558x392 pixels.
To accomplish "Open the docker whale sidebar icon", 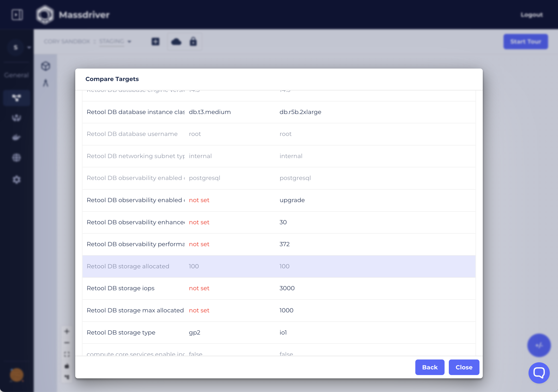I will [x=17, y=138].
